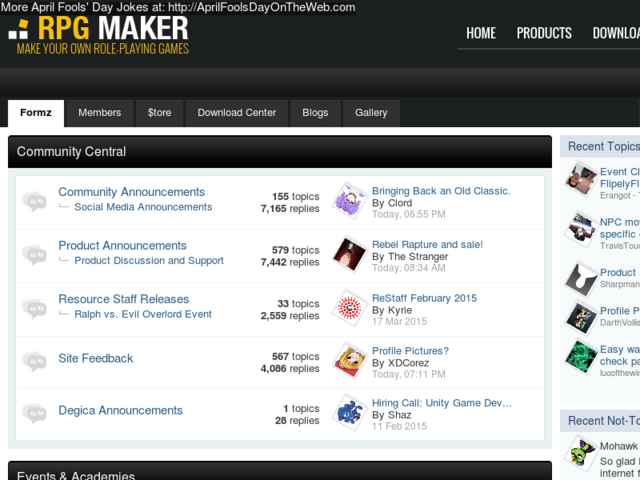640x480 pixels.
Task: Open the Event Cl recent topic link
Action: (620, 178)
